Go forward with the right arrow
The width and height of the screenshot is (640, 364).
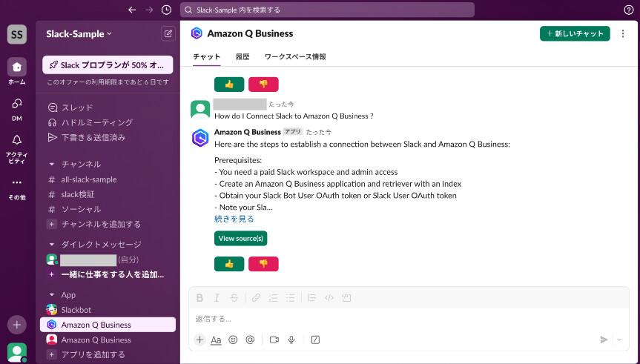(x=149, y=10)
